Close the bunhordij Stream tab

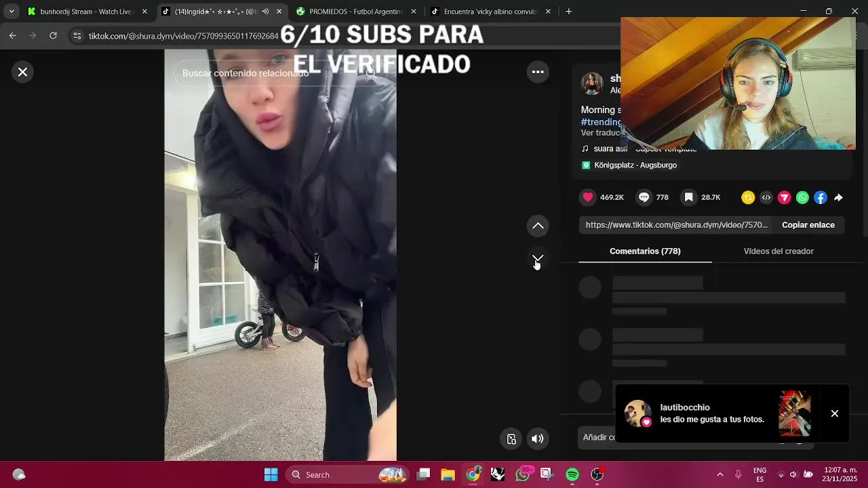(x=144, y=12)
